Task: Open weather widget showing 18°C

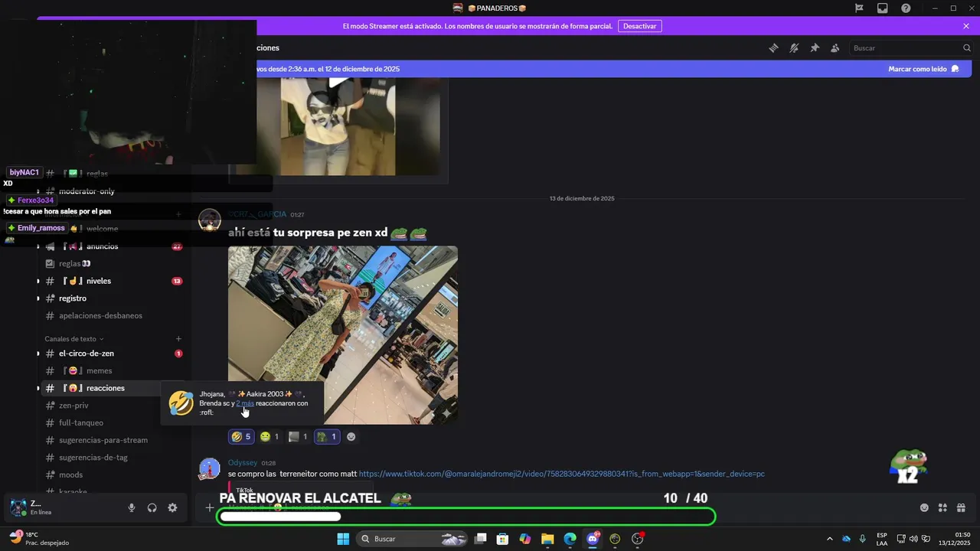Action: pos(40,539)
